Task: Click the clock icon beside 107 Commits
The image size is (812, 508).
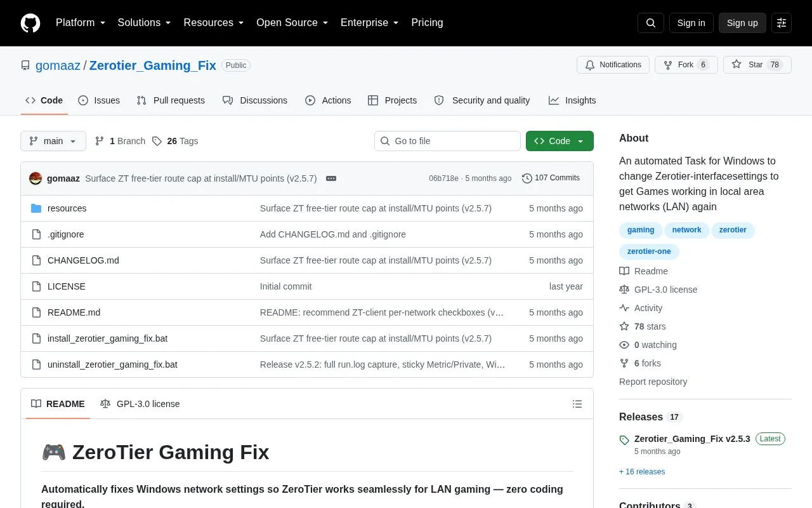Action: tap(527, 178)
